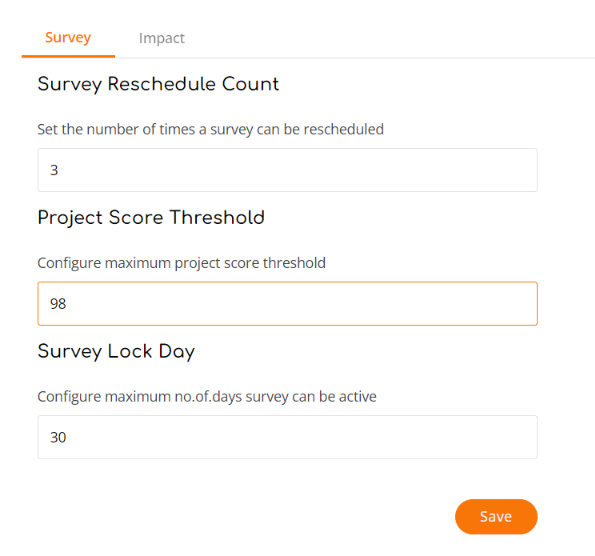Click the orange underline beneath Survey tab
Image resolution: width=595 pixels, height=556 pixels.
[68, 56]
